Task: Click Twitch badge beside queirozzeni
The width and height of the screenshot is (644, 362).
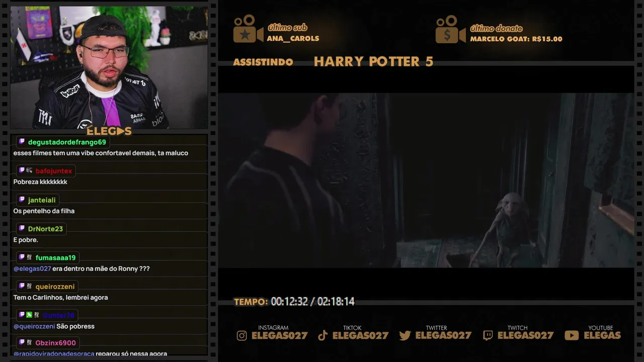Action: click(22, 286)
